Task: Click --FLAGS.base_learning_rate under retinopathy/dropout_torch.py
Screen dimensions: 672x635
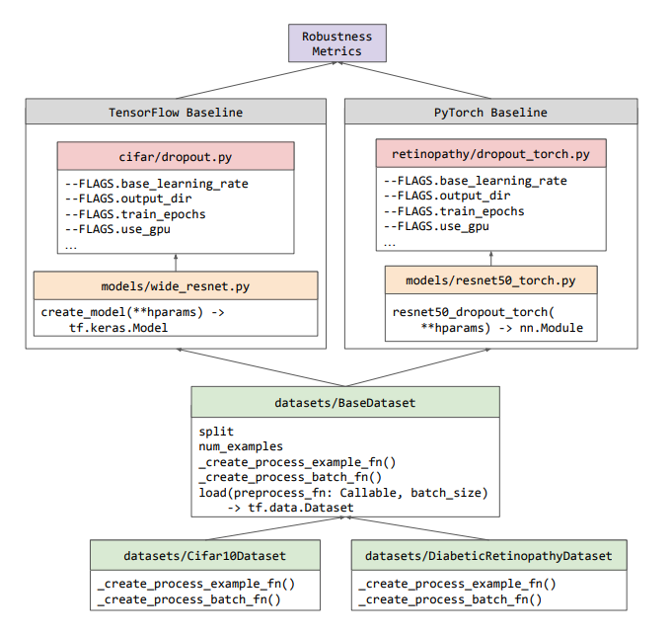Action: tap(476, 181)
